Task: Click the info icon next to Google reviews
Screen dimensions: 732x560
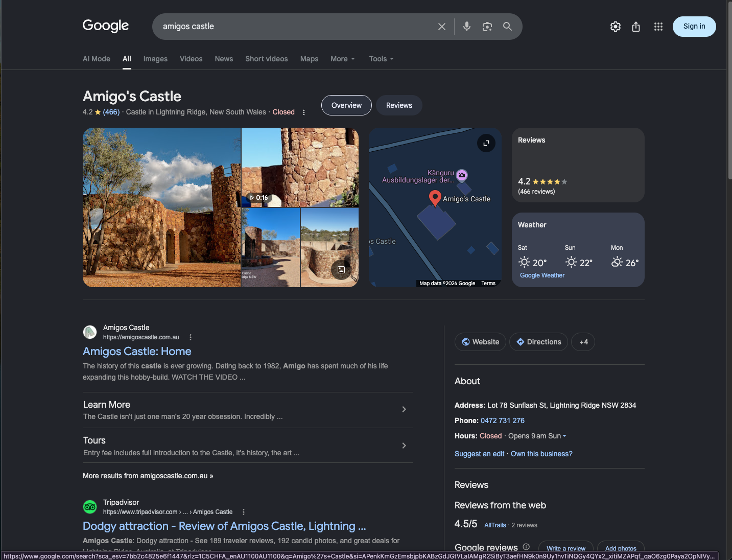Action: tap(526, 547)
